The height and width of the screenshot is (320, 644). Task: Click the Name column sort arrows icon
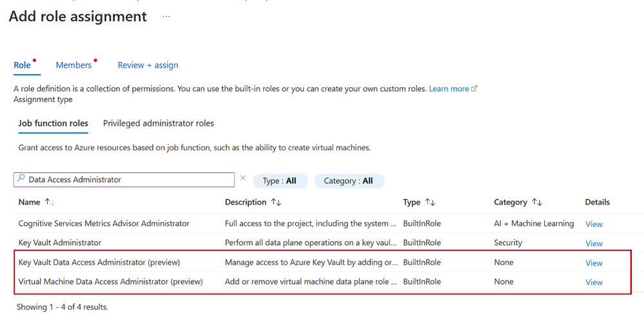(x=50, y=203)
